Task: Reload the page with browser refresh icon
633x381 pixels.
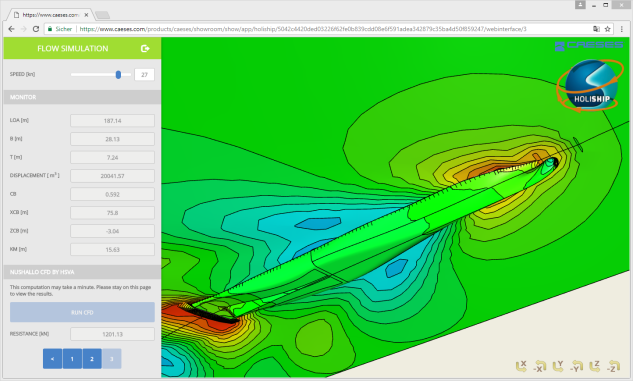Action: [36, 29]
